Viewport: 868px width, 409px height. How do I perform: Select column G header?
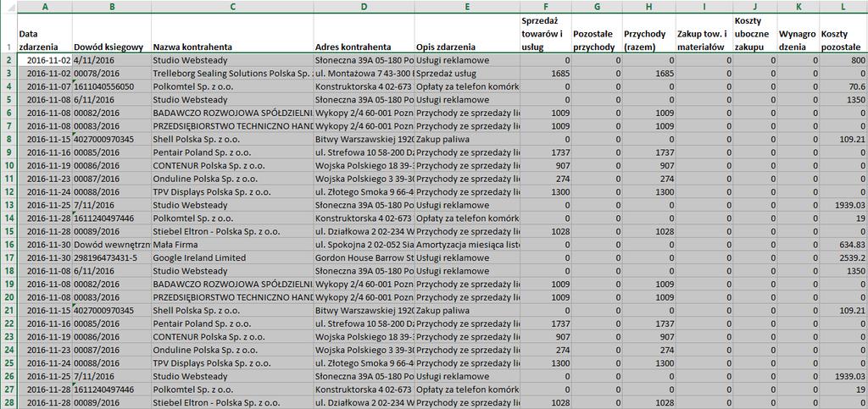pos(597,7)
